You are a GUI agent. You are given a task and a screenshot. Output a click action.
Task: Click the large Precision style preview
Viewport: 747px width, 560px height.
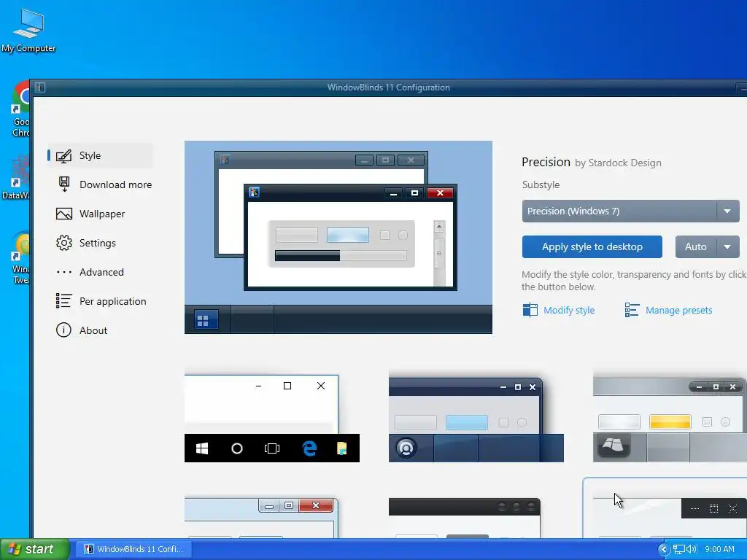(x=338, y=237)
